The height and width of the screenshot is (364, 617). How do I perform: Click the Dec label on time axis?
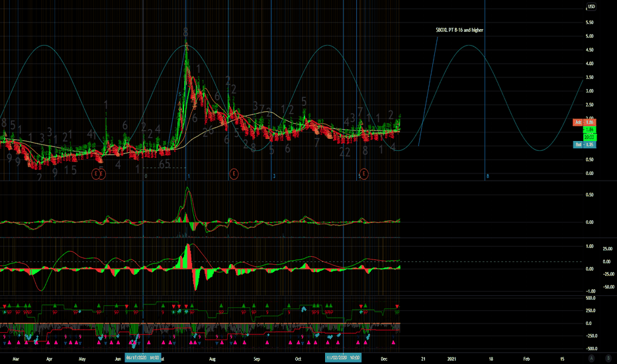coord(384,359)
